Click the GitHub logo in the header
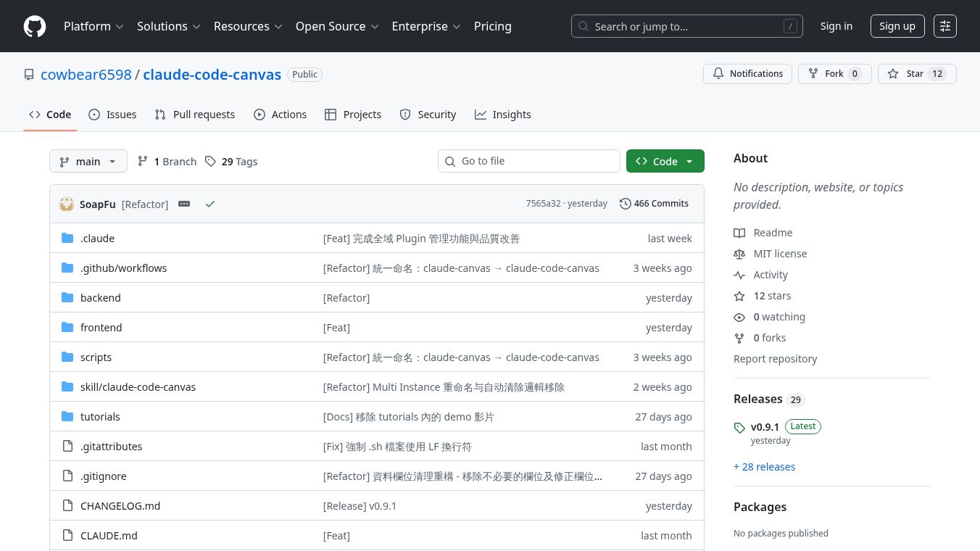The image size is (980, 551). 34,26
